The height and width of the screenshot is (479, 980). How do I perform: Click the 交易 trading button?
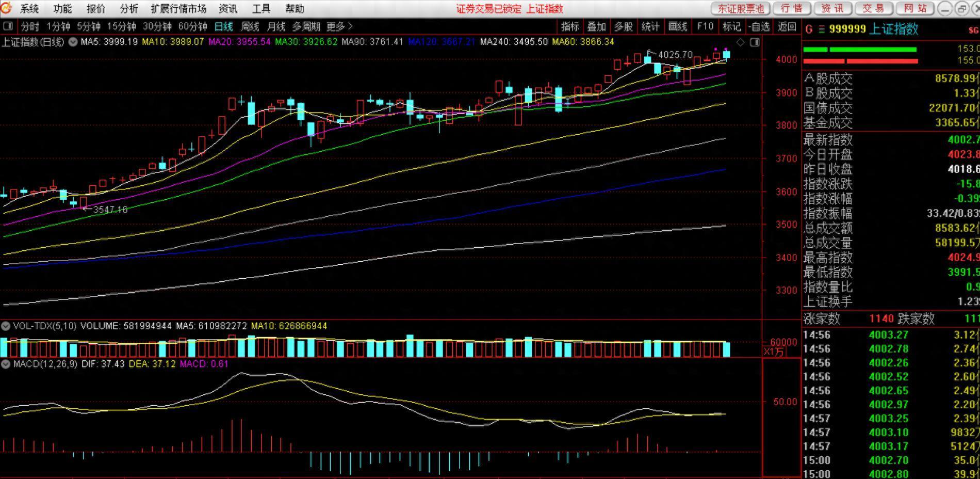874,9
